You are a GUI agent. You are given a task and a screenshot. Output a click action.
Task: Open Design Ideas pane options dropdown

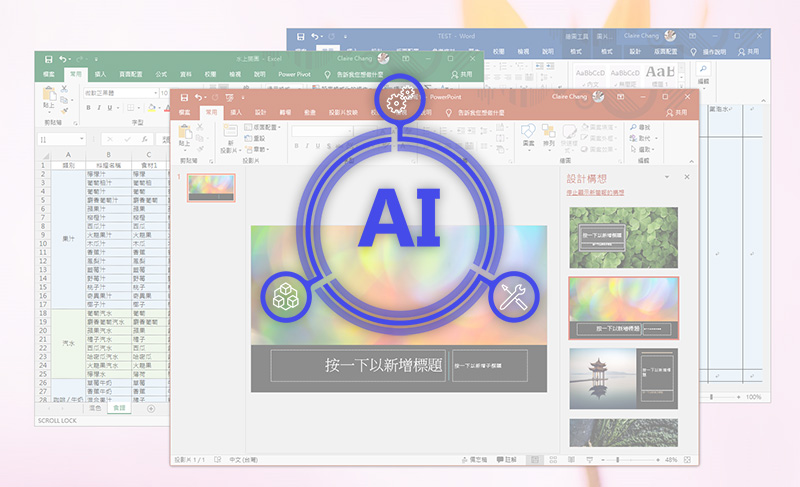667,177
